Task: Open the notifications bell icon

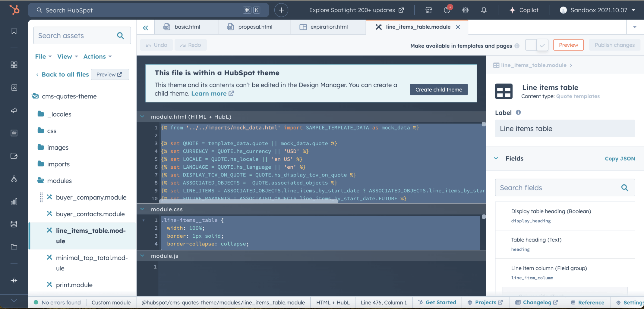Action: (484, 10)
